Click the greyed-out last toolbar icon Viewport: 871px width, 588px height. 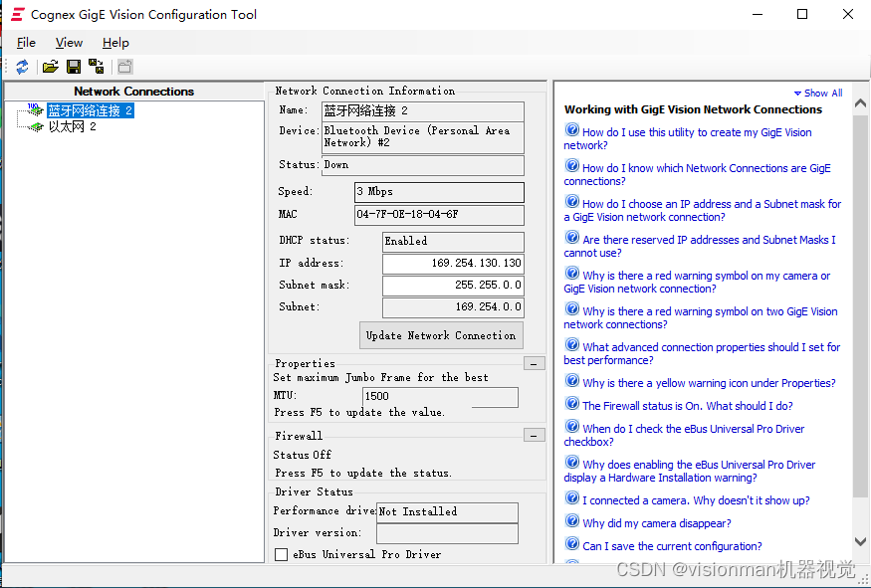[x=125, y=68]
